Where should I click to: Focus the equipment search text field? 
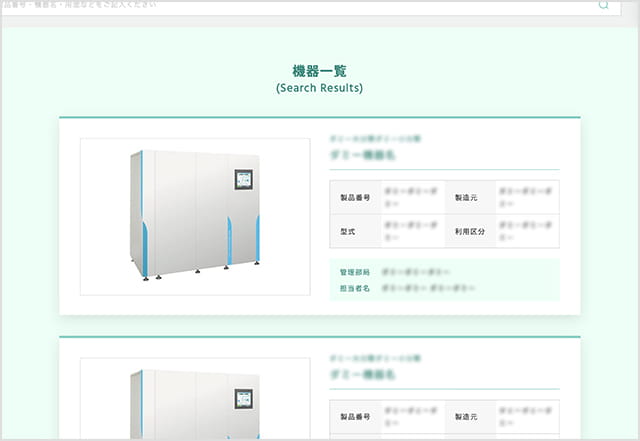tap(300, 5)
